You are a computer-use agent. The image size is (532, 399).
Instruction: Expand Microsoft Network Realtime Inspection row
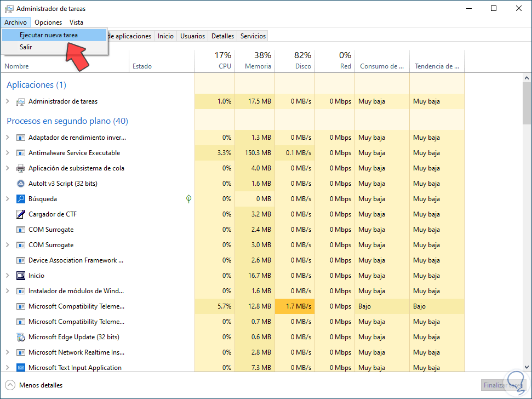pos(8,352)
